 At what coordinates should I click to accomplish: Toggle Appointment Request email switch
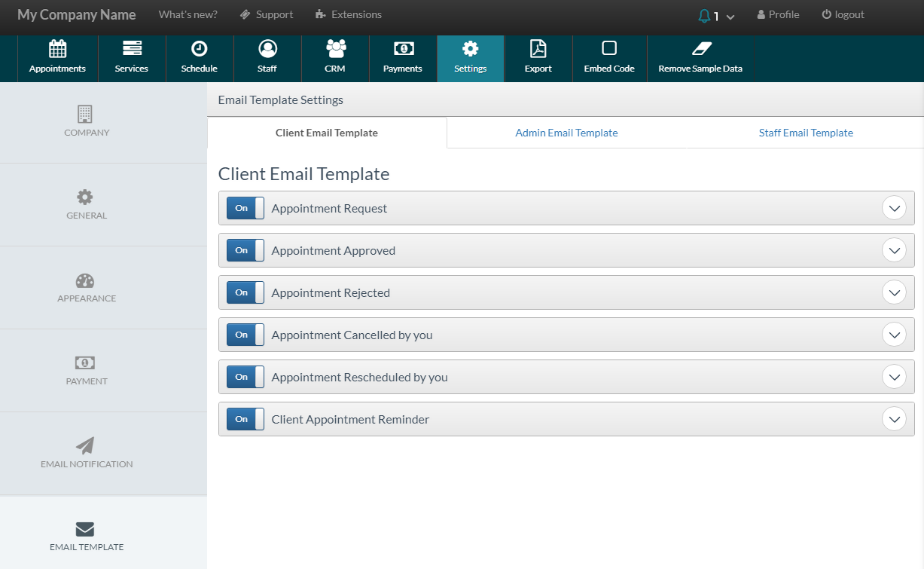[x=245, y=208]
